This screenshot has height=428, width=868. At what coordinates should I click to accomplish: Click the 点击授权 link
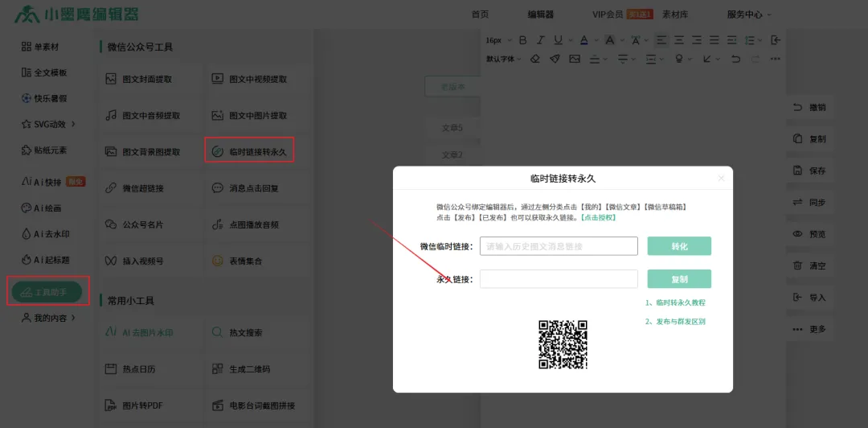click(x=598, y=217)
